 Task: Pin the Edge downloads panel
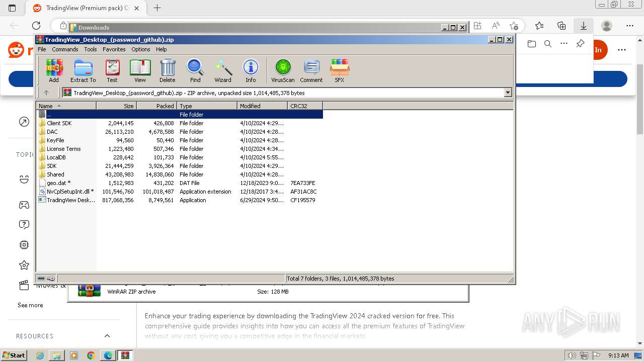(580, 44)
